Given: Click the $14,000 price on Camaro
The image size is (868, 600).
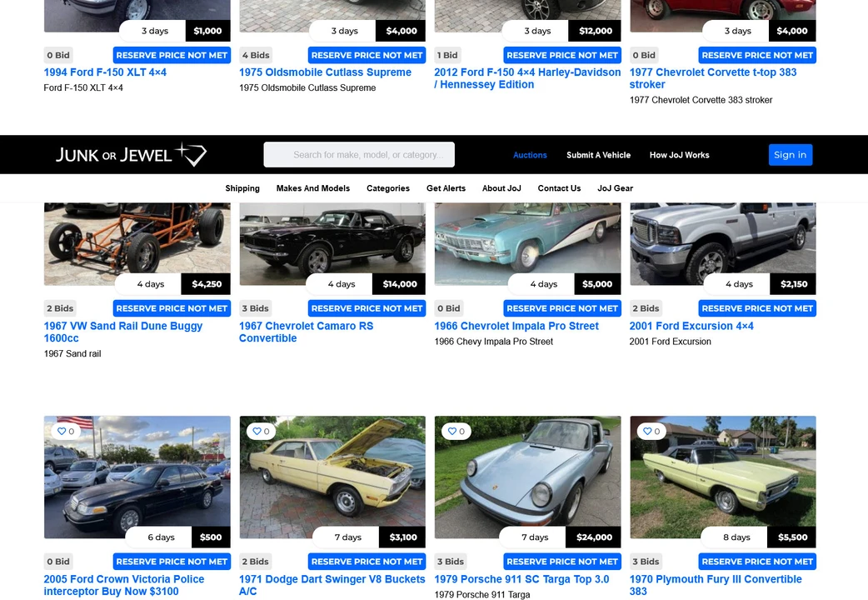Looking at the screenshot, I should pyautogui.click(x=400, y=284).
